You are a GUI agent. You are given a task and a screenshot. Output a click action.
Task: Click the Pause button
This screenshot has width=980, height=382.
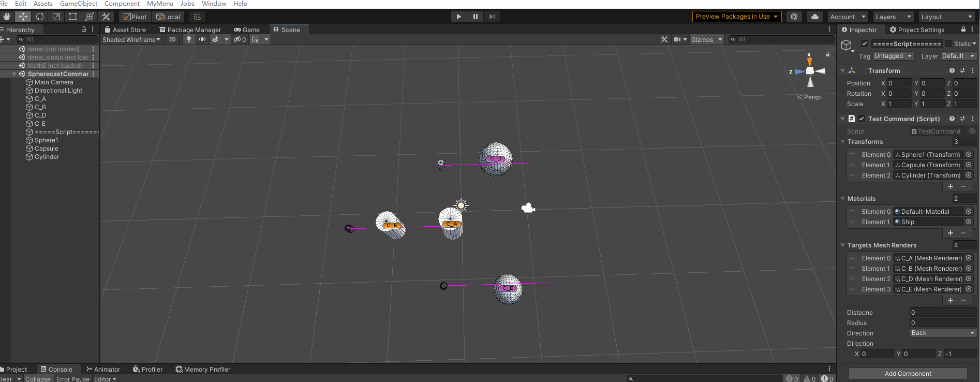(475, 17)
